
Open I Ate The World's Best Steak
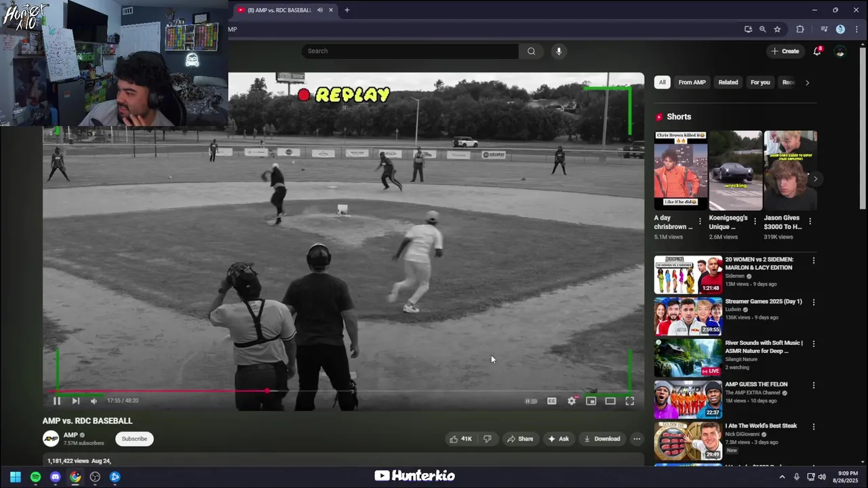(x=688, y=441)
